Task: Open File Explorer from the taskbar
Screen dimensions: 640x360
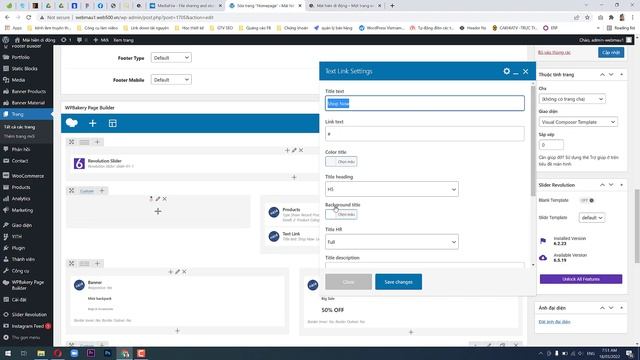Action: tap(41, 353)
